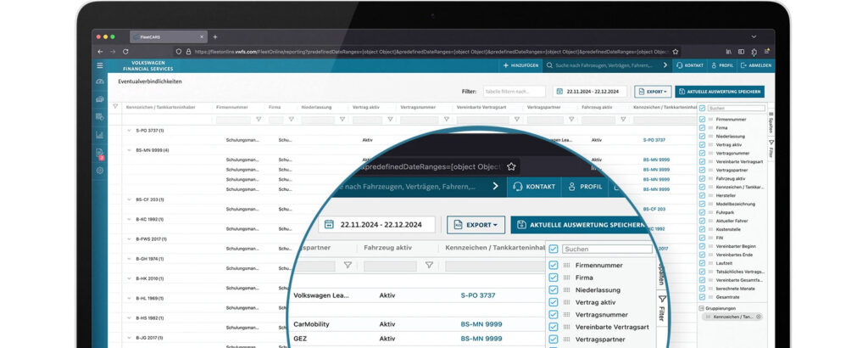Viewport: 868px width, 348px height.
Task: Click the Hinzufügen button
Action: [x=521, y=65]
